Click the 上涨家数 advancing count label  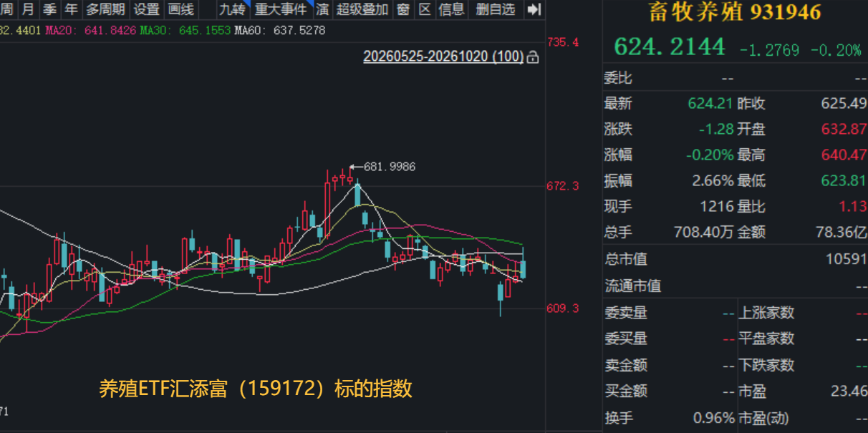[766, 312]
